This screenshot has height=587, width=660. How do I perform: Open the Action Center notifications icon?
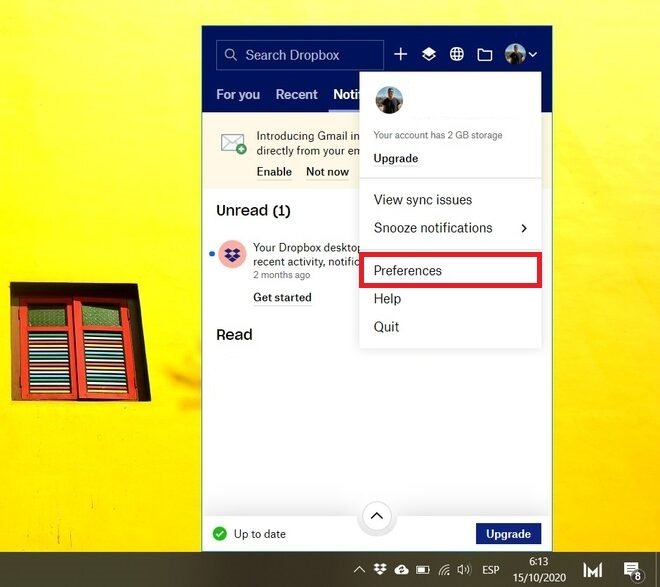(x=633, y=570)
